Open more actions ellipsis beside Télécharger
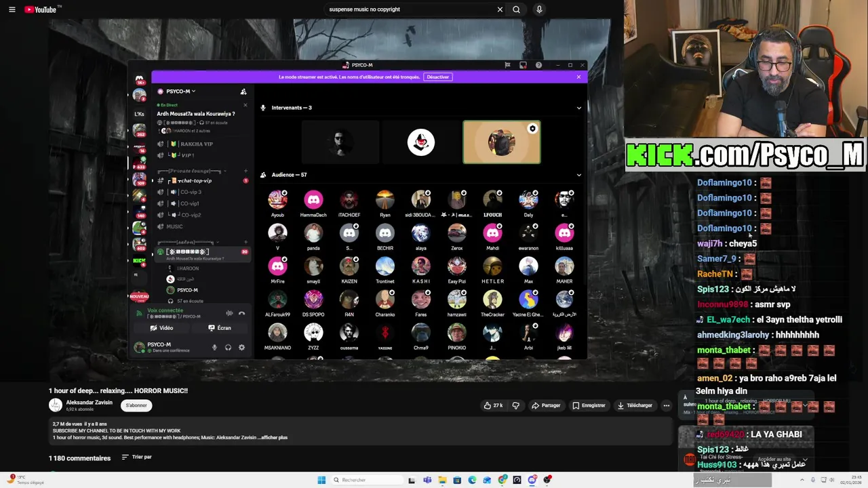The image size is (868, 488). 666,405
